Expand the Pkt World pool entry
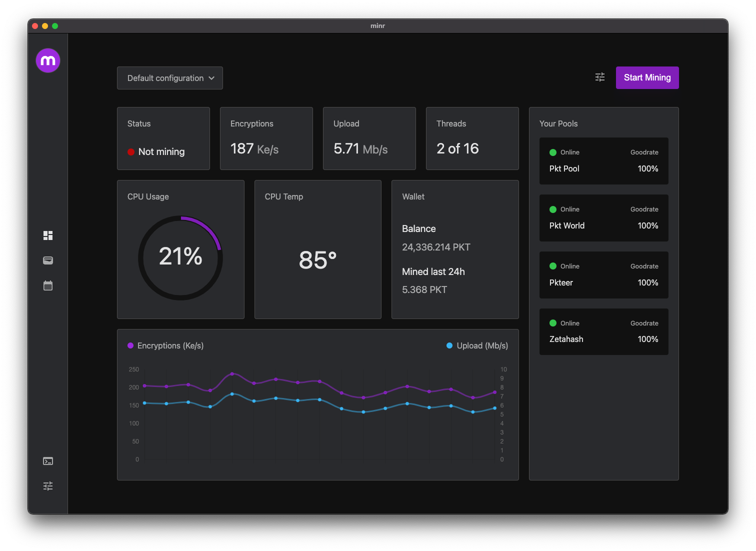Screen dimensions: 756x551 tap(603, 218)
